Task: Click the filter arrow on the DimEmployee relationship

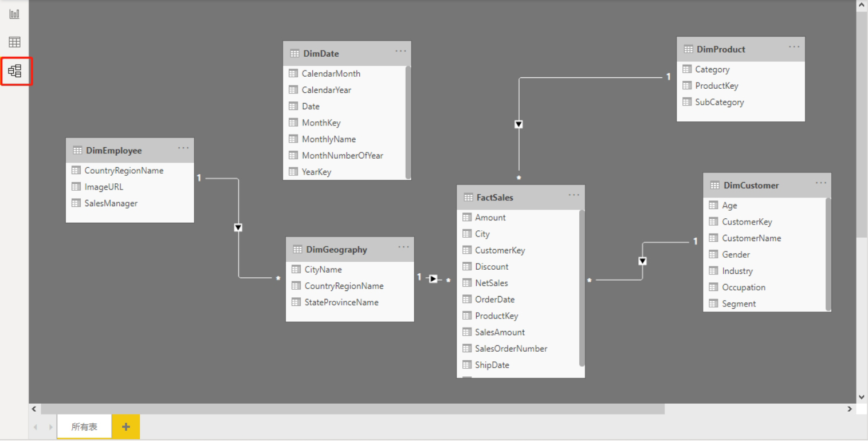Action: (x=238, y=227)
